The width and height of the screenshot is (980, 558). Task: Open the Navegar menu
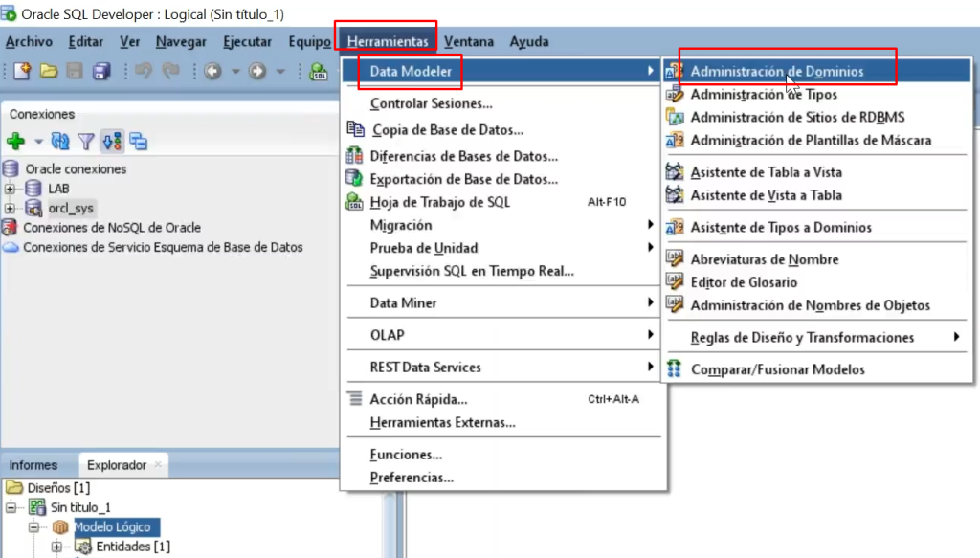coord(181,42)
